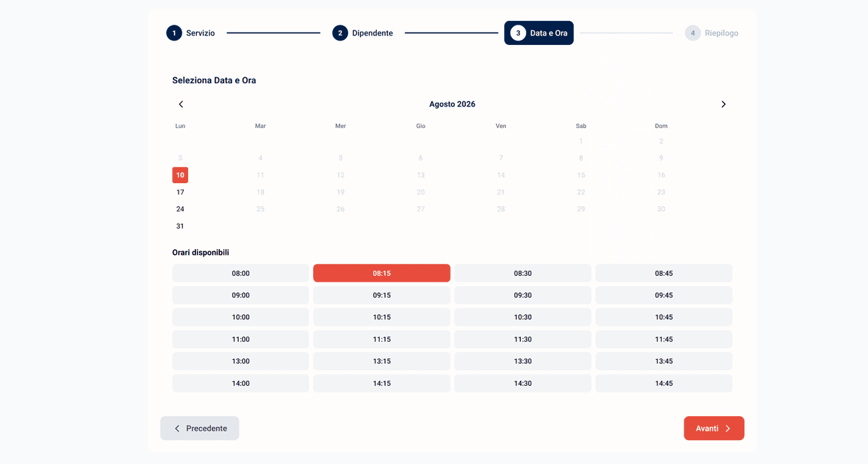Choose day 24 in the calendar

pos(180,209)
